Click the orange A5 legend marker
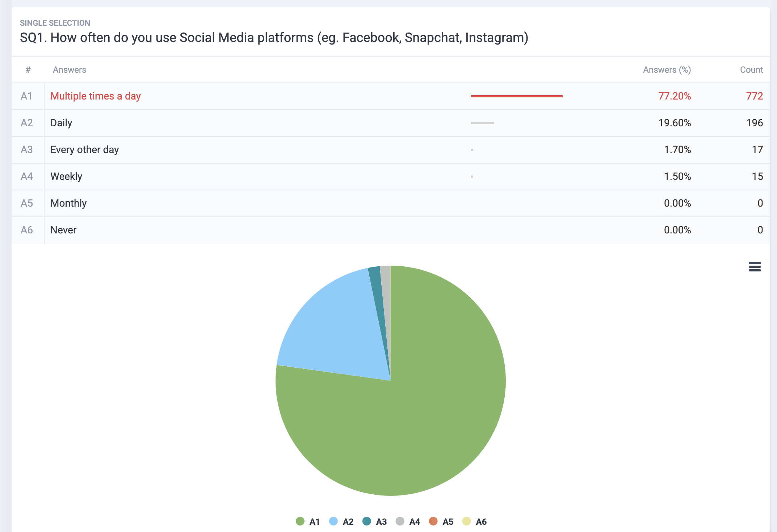 [x=433, y=522]
